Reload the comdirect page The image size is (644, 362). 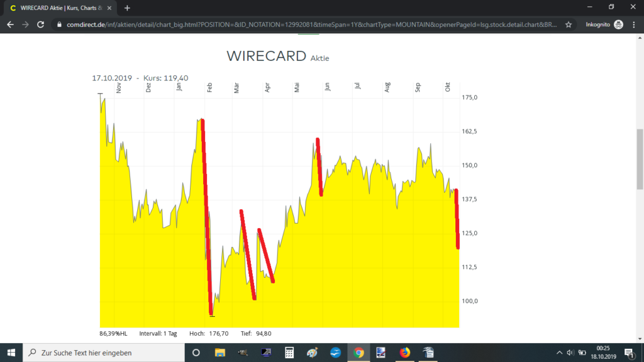pos(41,25)
